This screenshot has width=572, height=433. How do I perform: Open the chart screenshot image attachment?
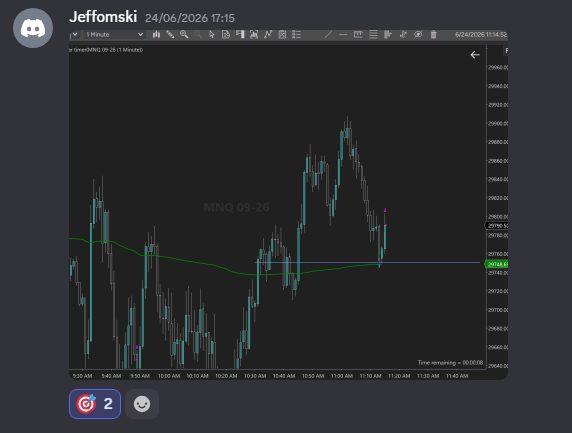pos(289,205)
